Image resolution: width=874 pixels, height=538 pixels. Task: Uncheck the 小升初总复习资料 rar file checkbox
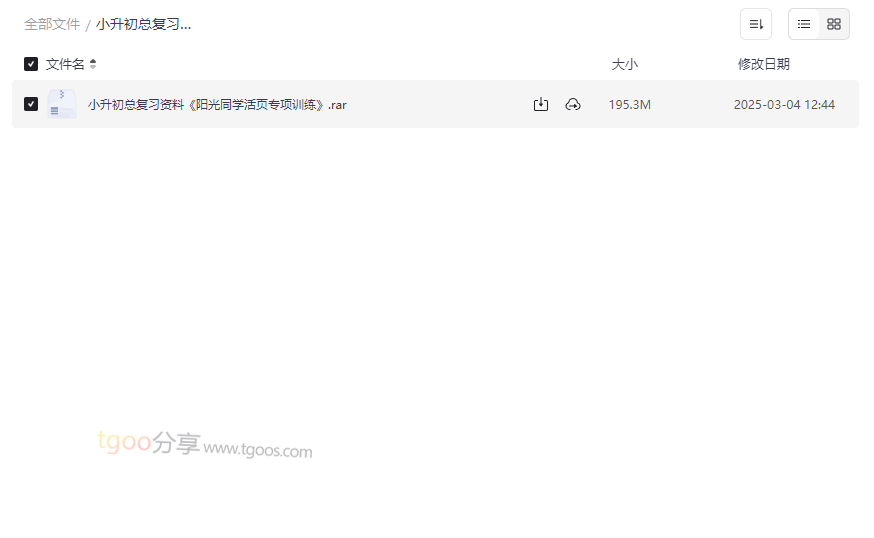pos(31,104)
